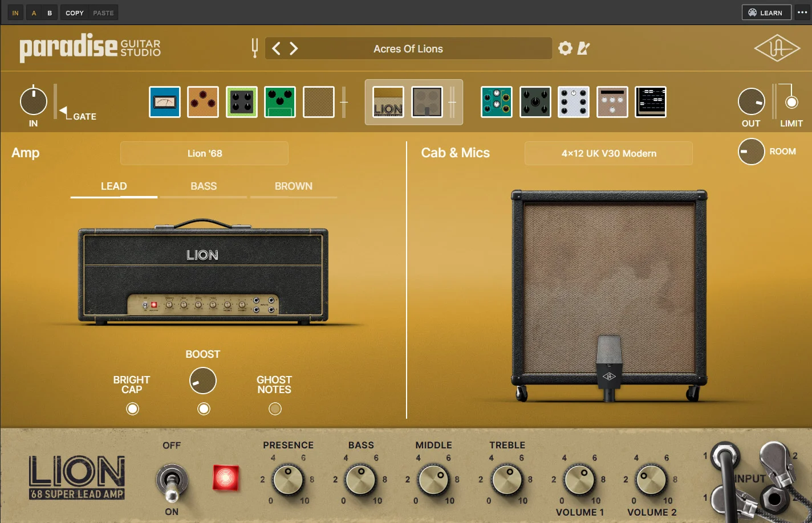The height and width of the screenshot is (523, 812).
Task: Select the black rack EQ unit
Action: coord(651,102)
